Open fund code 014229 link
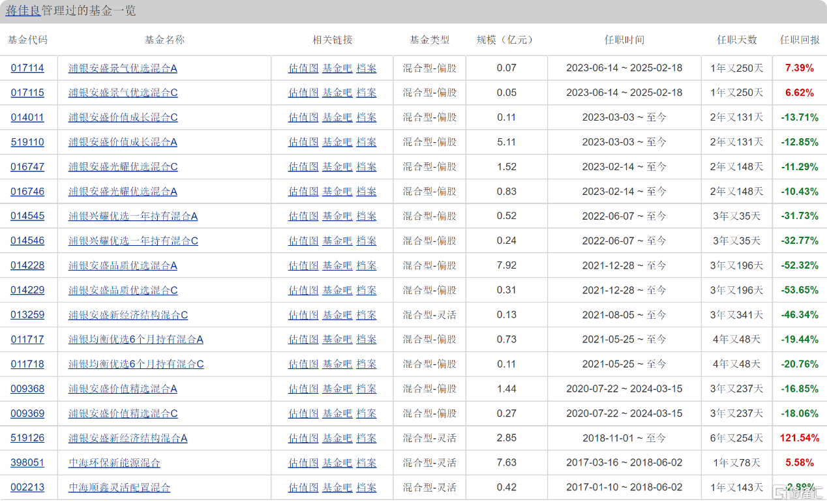 (27, 290)
